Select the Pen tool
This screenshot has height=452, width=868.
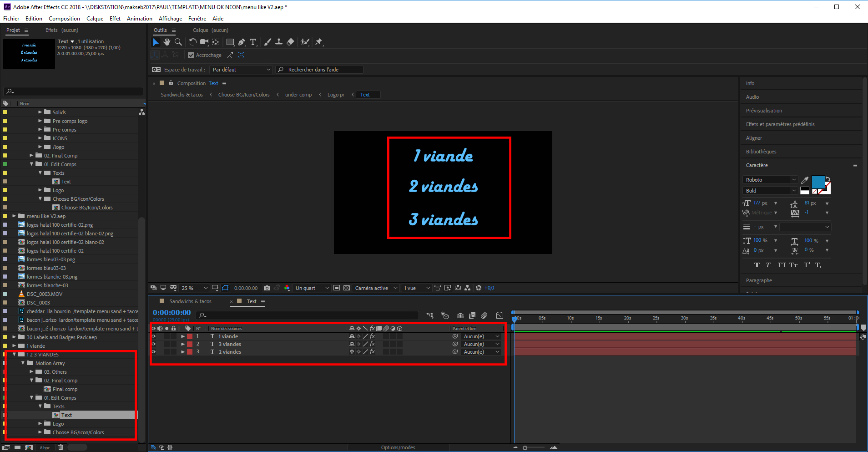242,42
